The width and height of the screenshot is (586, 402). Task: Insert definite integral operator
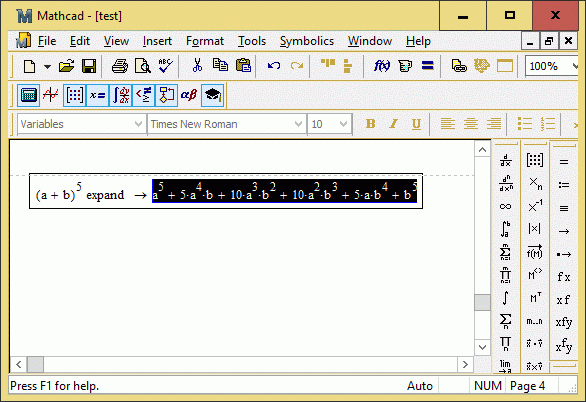(x=506, y=229)
